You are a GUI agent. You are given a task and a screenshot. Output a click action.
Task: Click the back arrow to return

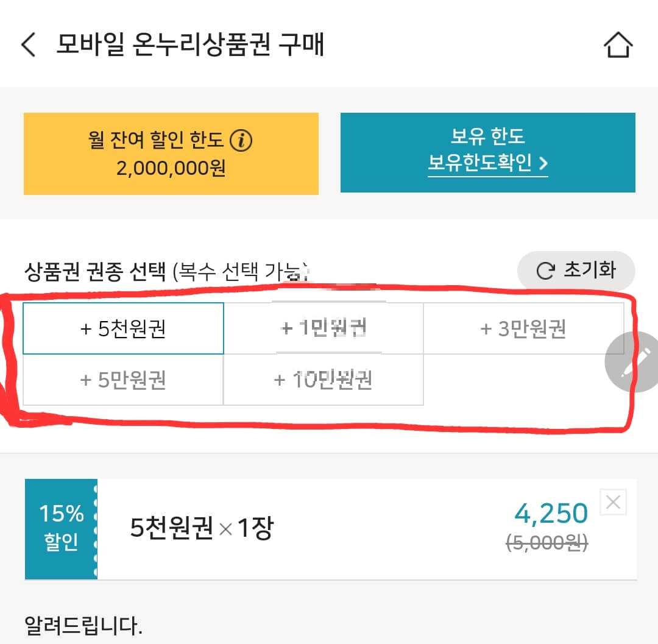(x=28, y=45)
